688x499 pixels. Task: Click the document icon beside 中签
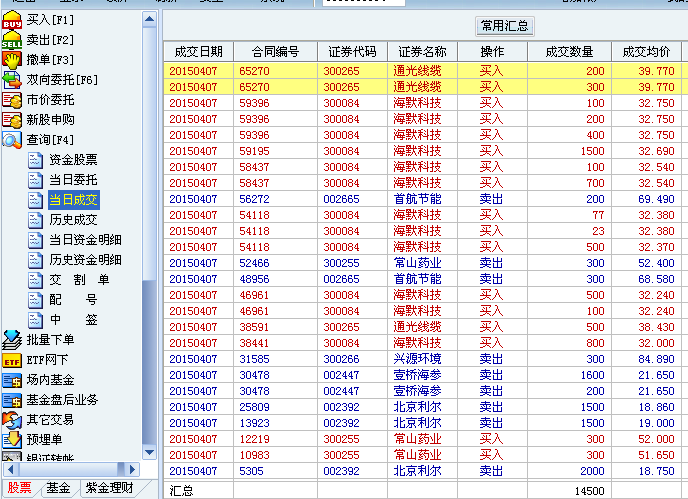(x=35, y=320)
